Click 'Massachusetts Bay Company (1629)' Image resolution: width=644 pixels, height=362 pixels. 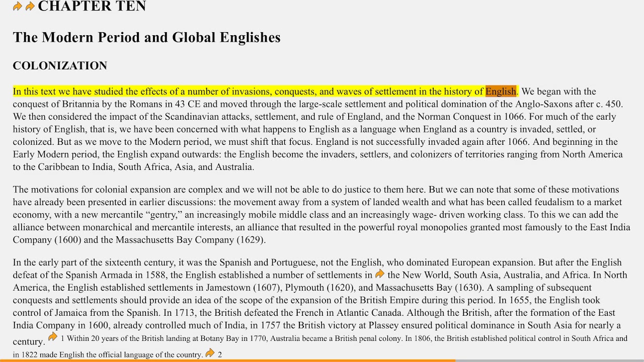(x=190, y=240)
